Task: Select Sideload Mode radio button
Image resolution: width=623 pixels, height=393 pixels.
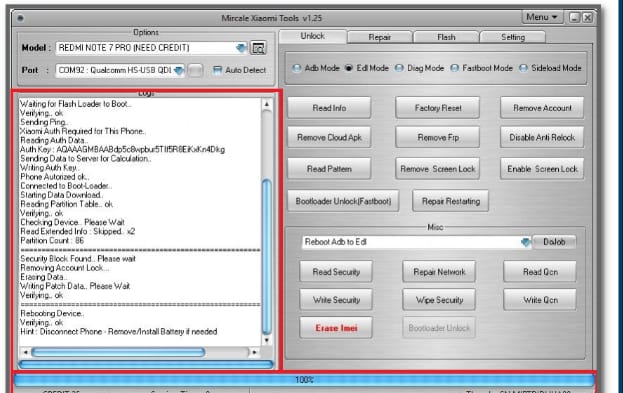Action: coord(524,68)
